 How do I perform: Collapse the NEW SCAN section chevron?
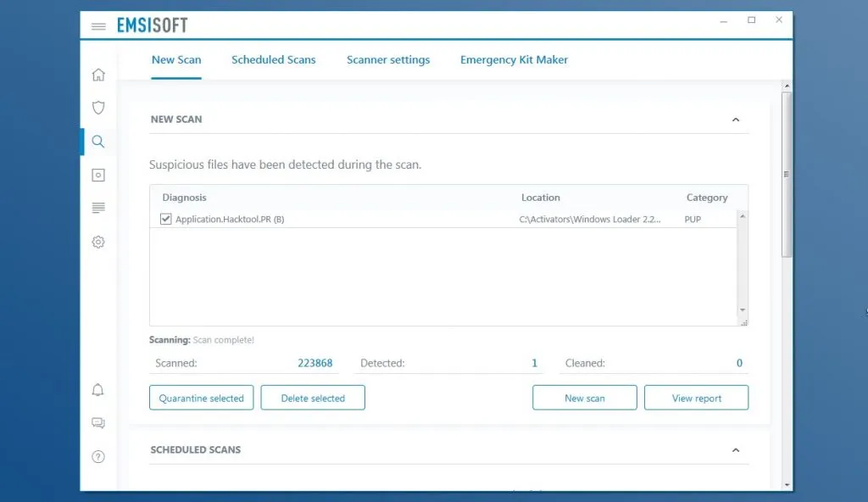pos(736,120)
